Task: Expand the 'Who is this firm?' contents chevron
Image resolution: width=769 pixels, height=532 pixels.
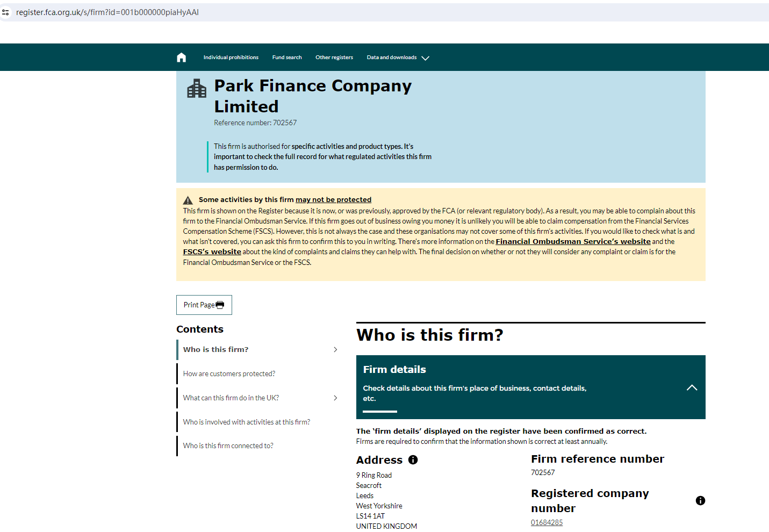Action: coord(335,350)
